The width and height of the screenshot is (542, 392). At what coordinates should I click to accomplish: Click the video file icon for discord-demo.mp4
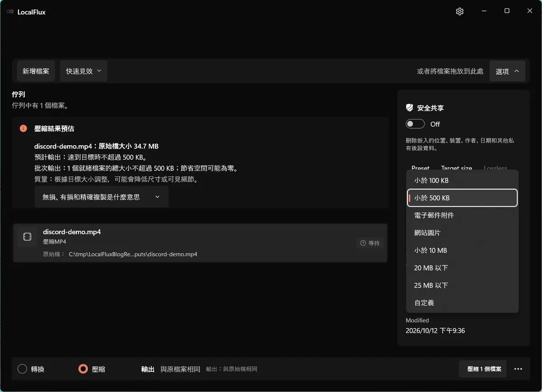tap(27, 237)
